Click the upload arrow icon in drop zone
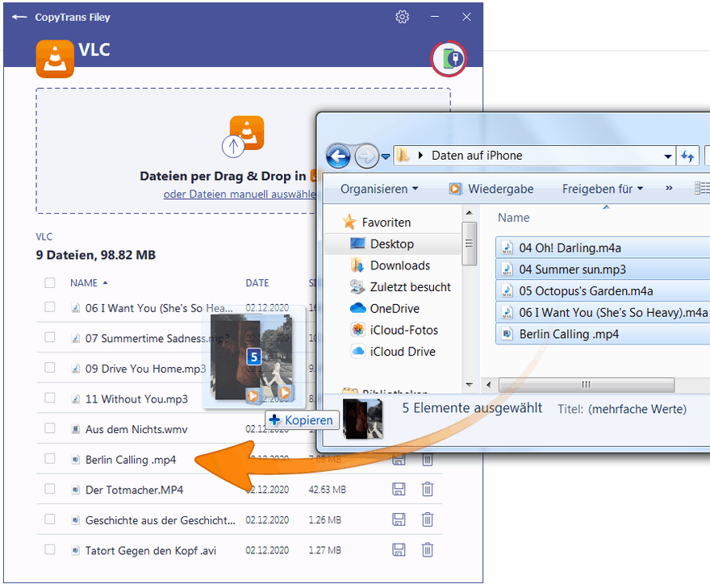Viewport: 710px width, 588px height. [x=233, y=146]
